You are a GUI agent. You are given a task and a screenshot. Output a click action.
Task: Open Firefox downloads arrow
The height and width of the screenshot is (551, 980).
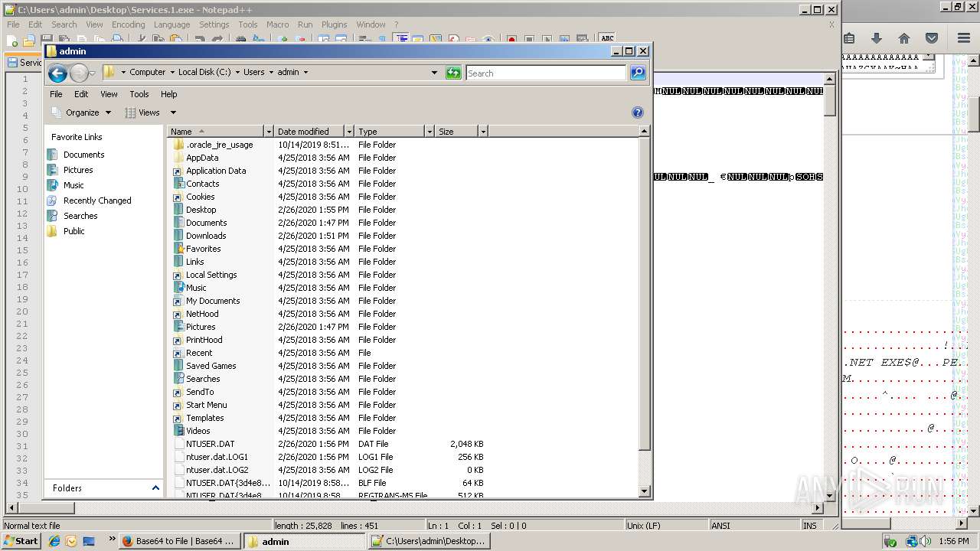(877, 38)
